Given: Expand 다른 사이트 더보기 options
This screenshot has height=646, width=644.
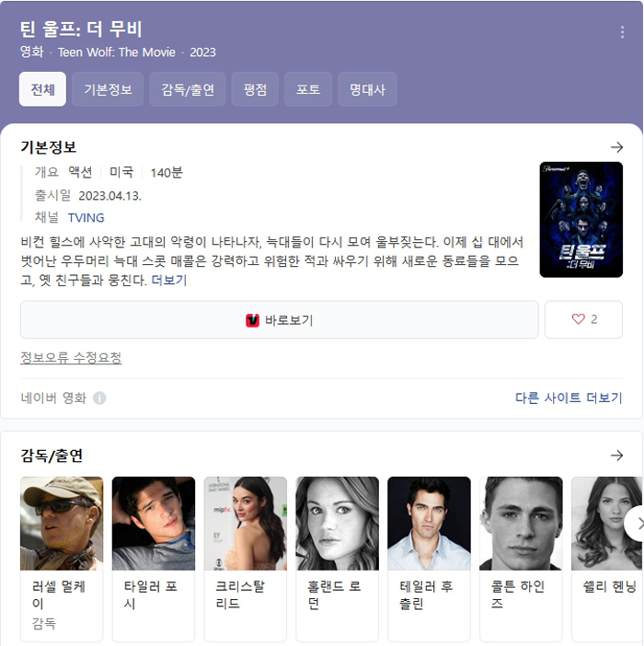Looking at the screenshot, I should point(568,398).
